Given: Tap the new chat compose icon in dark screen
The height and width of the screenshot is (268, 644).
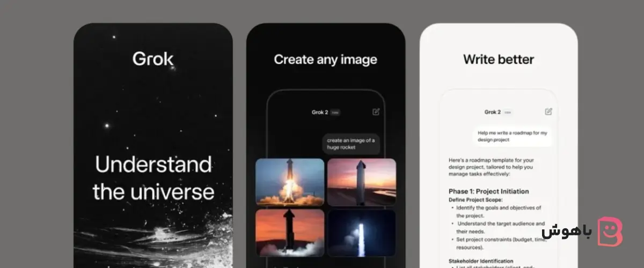Looking at the screenshot, I should click(x=376, y=112).
